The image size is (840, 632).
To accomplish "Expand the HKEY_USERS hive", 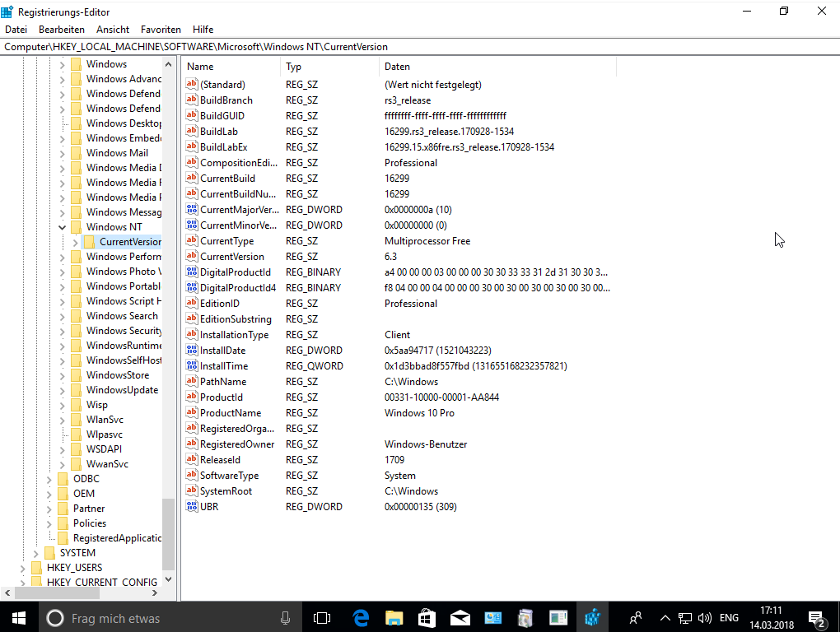I will (22, 569).
